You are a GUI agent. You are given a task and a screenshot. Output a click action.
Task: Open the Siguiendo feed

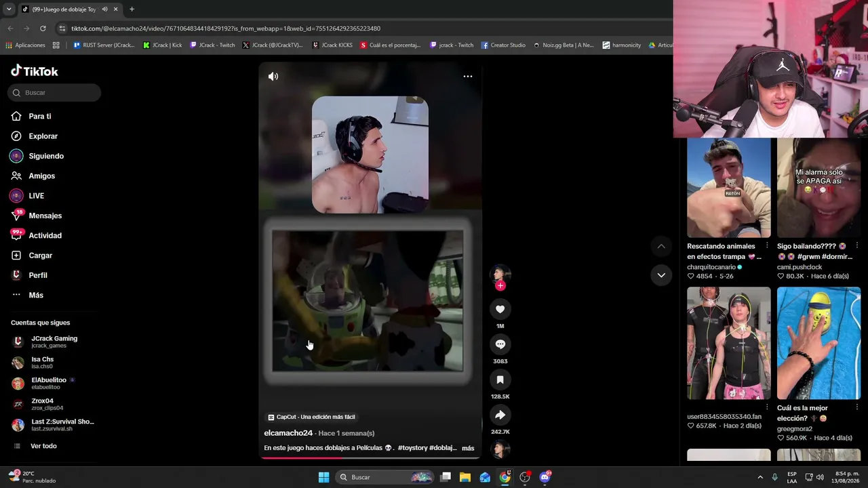[x=46, y=156]
